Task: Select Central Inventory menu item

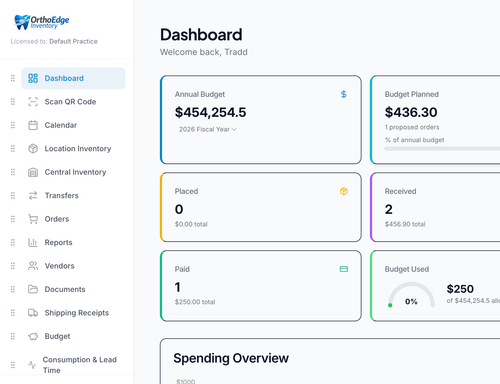Action: (x=73, y=172)
